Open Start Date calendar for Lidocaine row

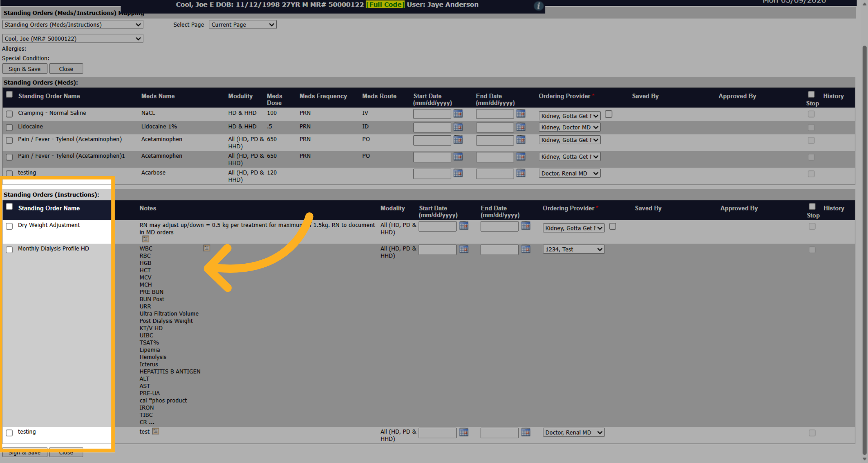(x=458, y=127)
